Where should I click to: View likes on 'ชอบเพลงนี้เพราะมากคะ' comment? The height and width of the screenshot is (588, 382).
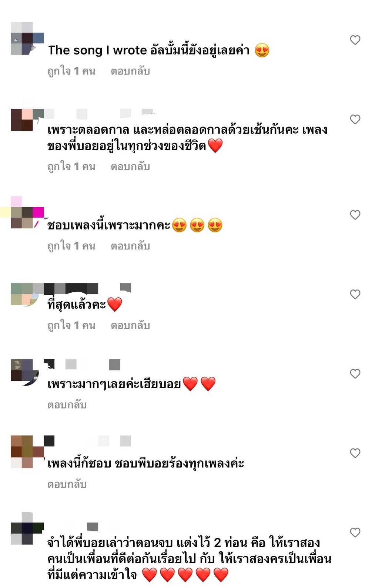[71, 246]
